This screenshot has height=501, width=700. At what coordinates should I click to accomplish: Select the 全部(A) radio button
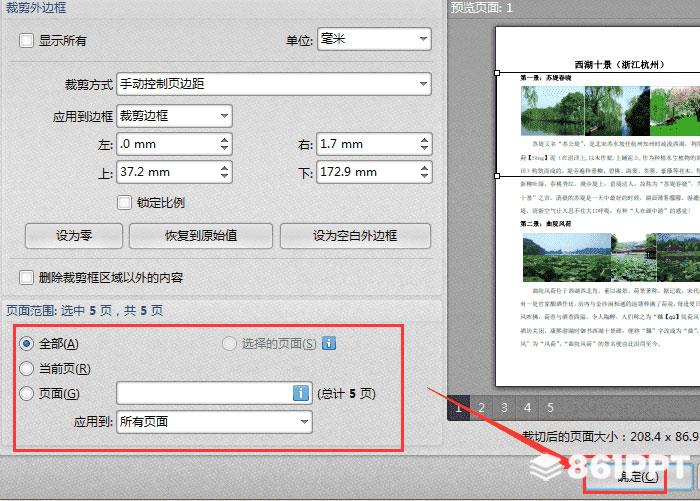coord(27,344)
